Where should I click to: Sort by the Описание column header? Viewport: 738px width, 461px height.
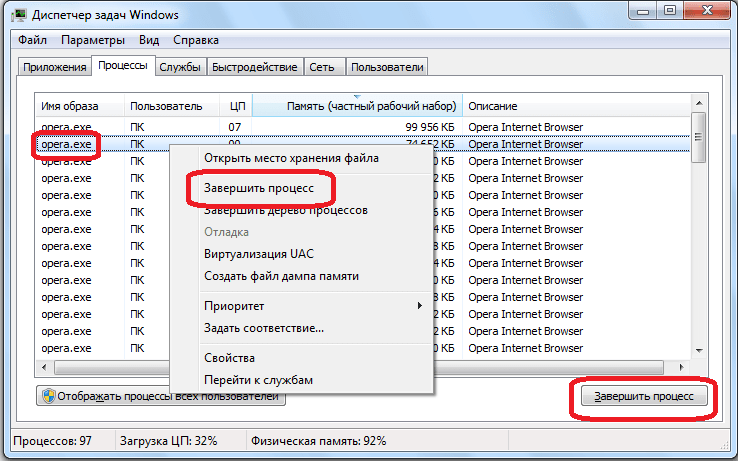[x=577, y=106]
